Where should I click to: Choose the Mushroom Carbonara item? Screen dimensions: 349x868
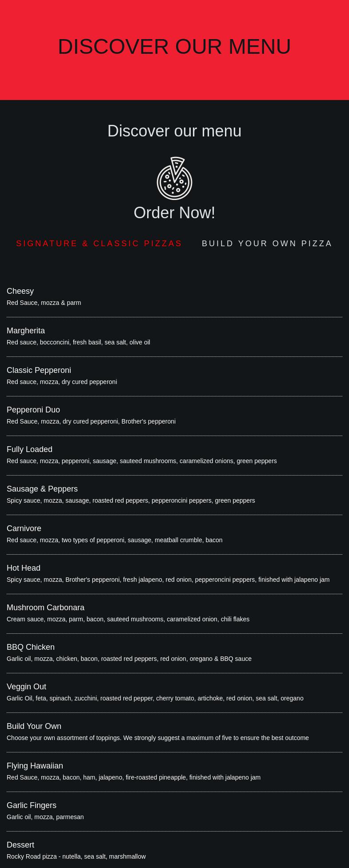(x=45, y=608)
